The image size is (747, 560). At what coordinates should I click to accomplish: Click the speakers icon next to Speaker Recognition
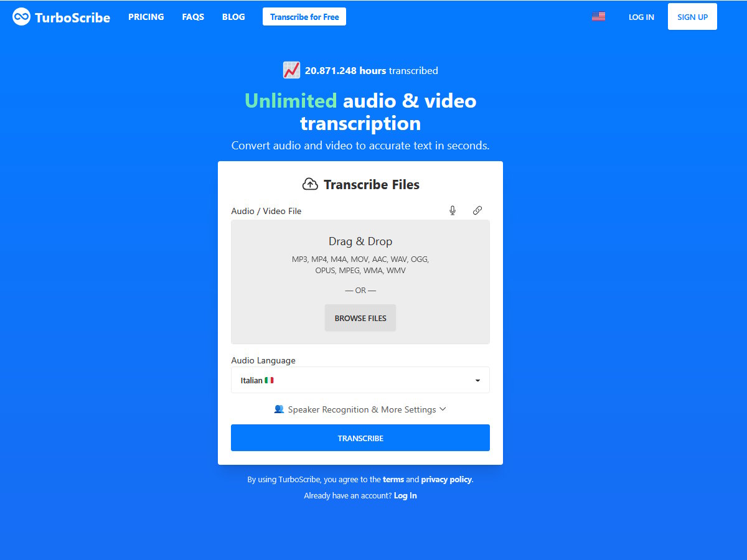click(280, 409)
